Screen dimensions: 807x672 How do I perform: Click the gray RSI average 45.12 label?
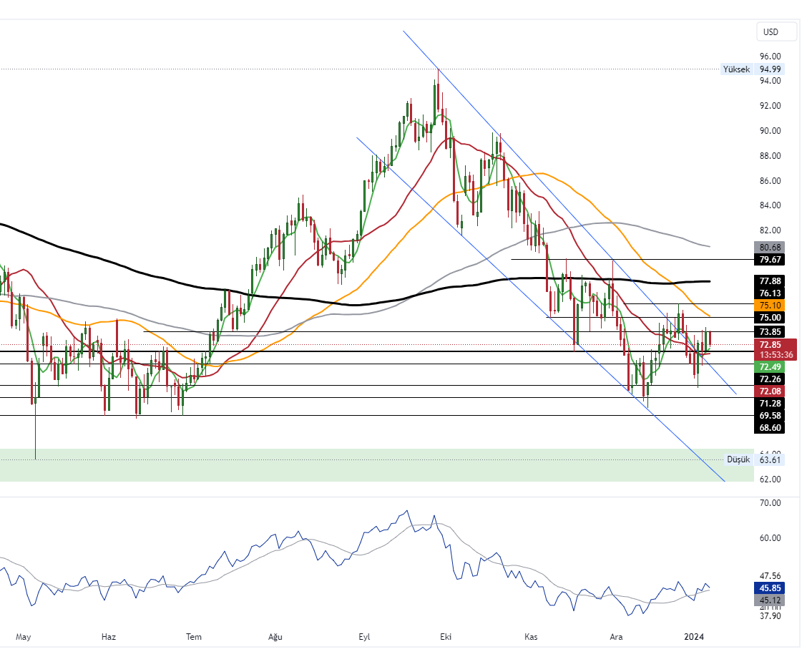pos(770,600)
